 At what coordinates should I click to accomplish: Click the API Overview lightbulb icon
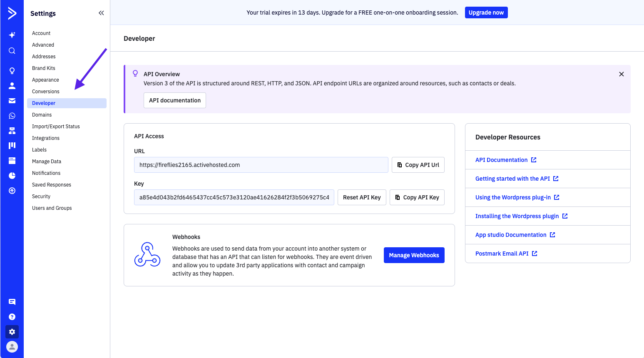pyautogui.click(x=135, y=73)
